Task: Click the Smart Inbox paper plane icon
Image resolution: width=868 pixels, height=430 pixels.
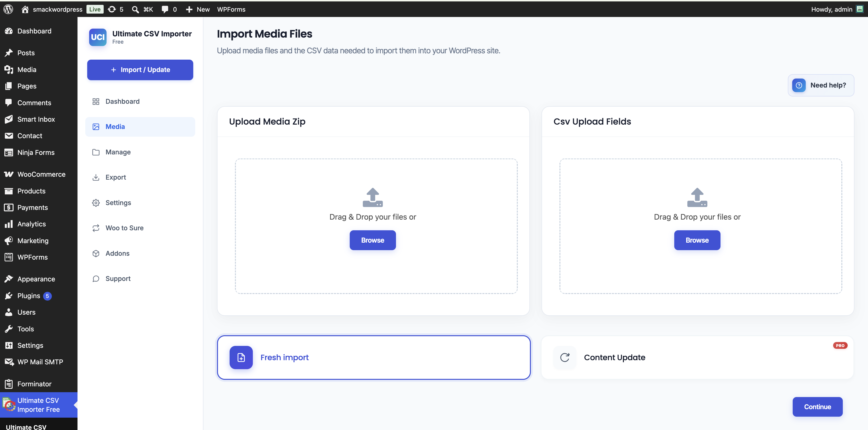Action: (x=9, y=119)
